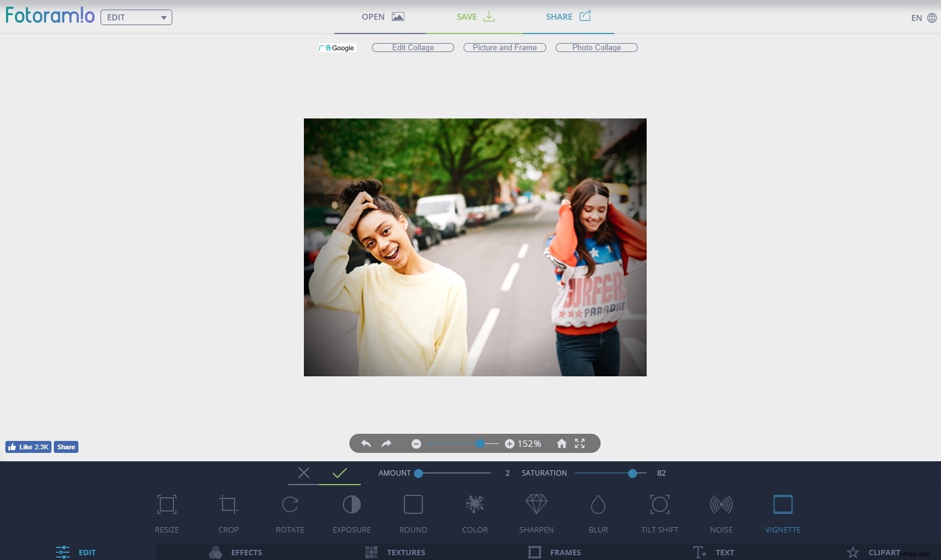Click the edited photo canvas

coord(475,247)
